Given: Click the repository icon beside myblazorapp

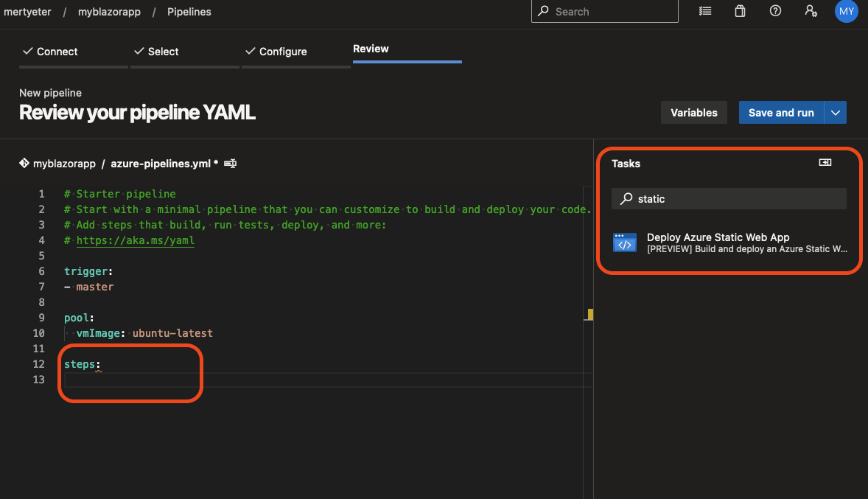Looking at the screenshot, I should click(24, 163).
